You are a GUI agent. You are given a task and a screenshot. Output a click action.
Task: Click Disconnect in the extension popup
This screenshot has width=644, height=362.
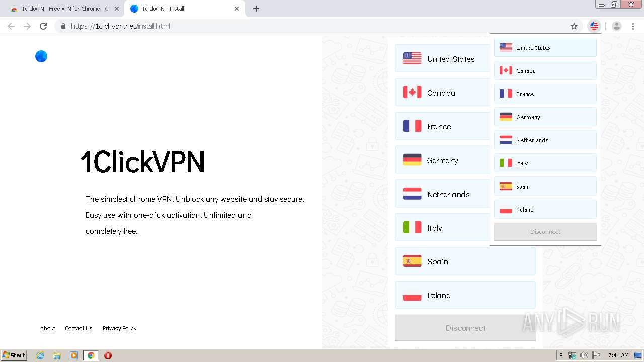(x=545, y=232)
